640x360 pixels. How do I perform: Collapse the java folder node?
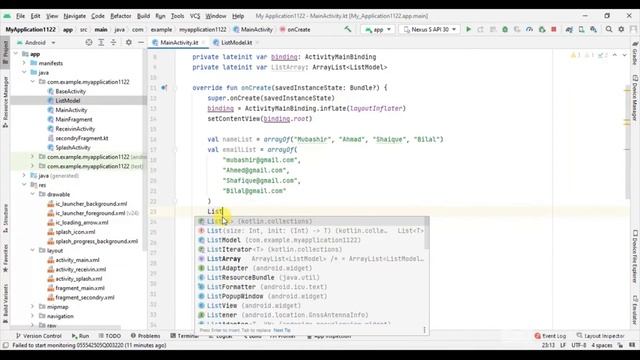pyautogui.click(x=24, y=73)
